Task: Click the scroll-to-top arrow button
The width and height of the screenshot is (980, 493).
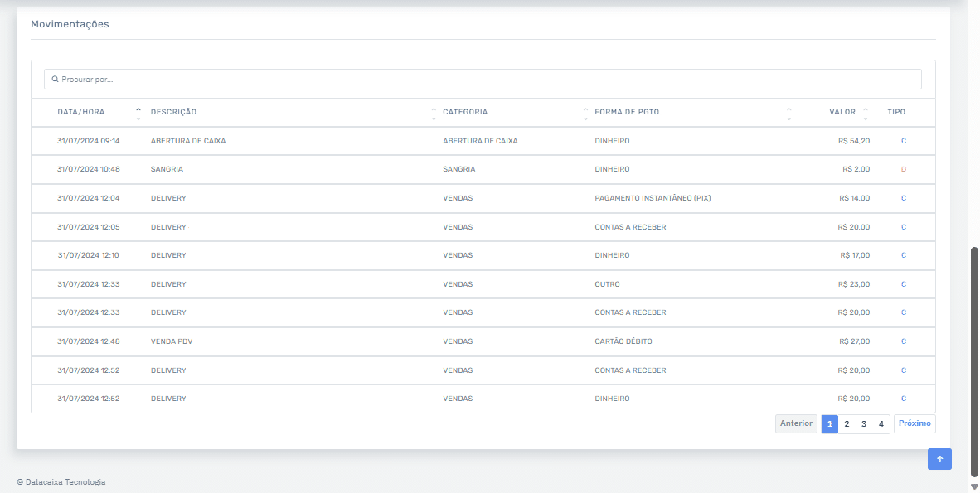Action: 939,459
